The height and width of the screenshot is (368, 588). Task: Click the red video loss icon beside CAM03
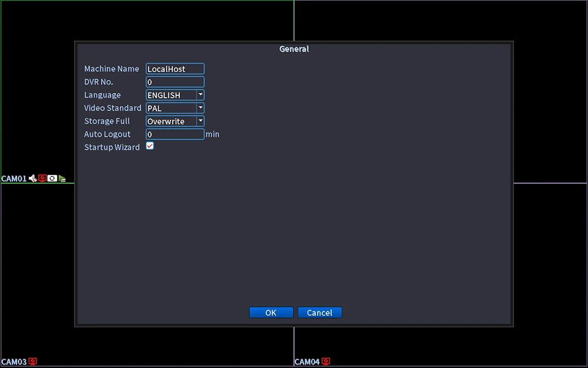tap(32, 362)
